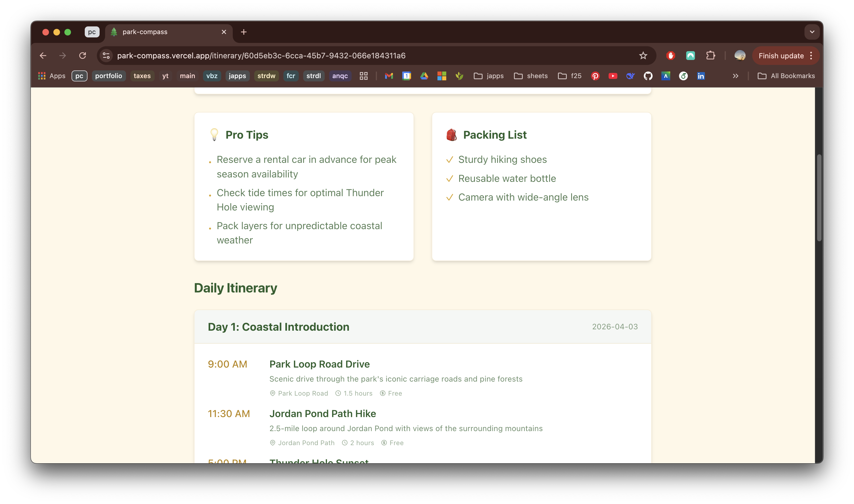This screenshot has width=854, height=504.
Task: Open the blue bird bookmark icon
Action: tap(631, 76)
